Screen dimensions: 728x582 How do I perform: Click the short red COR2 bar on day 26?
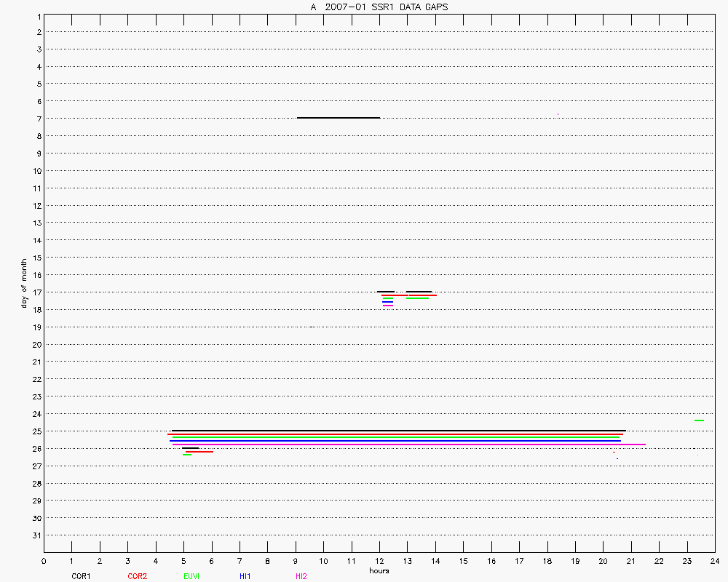(x=199, y=452)
